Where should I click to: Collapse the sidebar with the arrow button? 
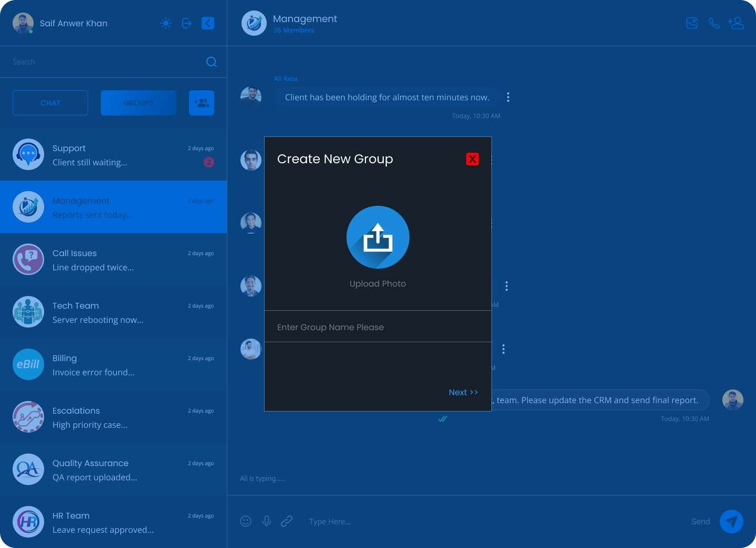(x=208, y=23)
